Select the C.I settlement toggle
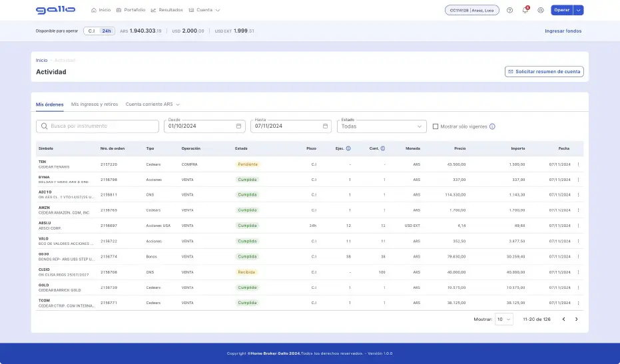620x364 pixels. (91, 31)
